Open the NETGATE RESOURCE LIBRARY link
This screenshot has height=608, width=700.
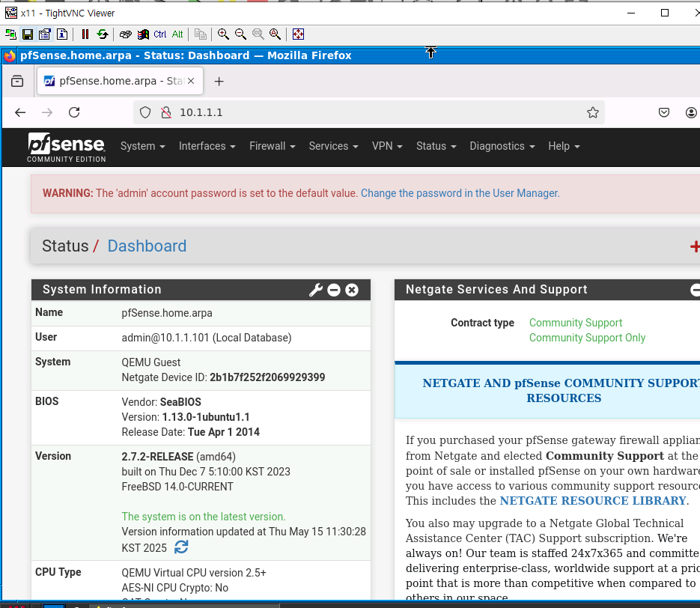click(593, 500)
